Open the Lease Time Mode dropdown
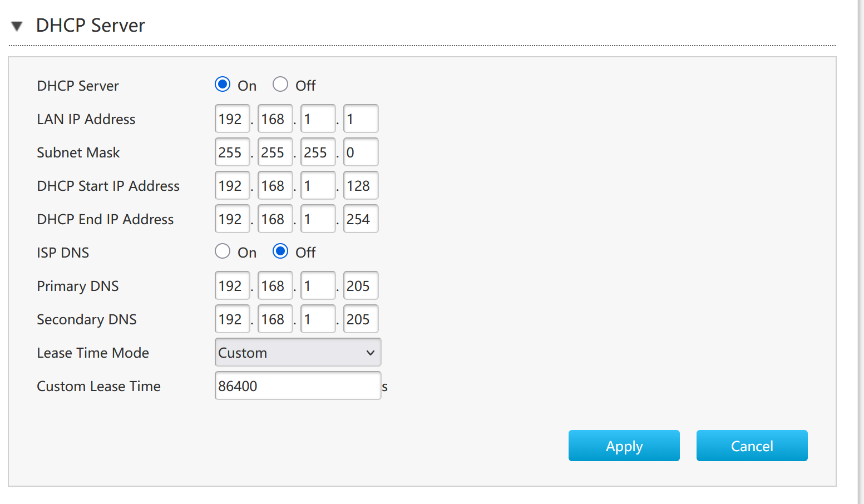Viewport: 864px width, 504px height. pos(298,352)
